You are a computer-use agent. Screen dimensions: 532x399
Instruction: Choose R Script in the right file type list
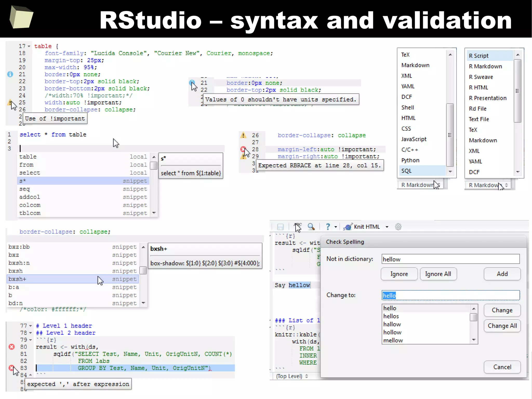point(490,56)
